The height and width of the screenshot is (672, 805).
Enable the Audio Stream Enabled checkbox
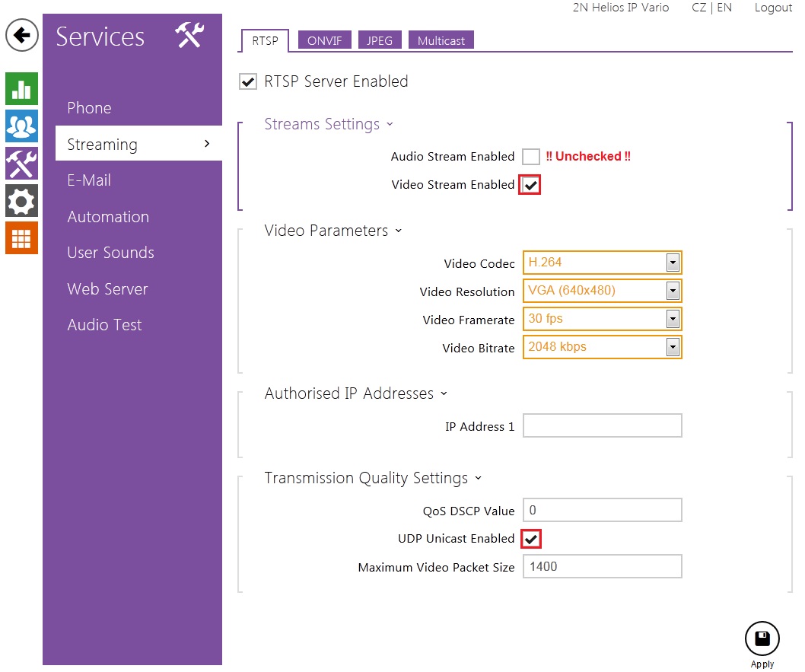[531, 157]
